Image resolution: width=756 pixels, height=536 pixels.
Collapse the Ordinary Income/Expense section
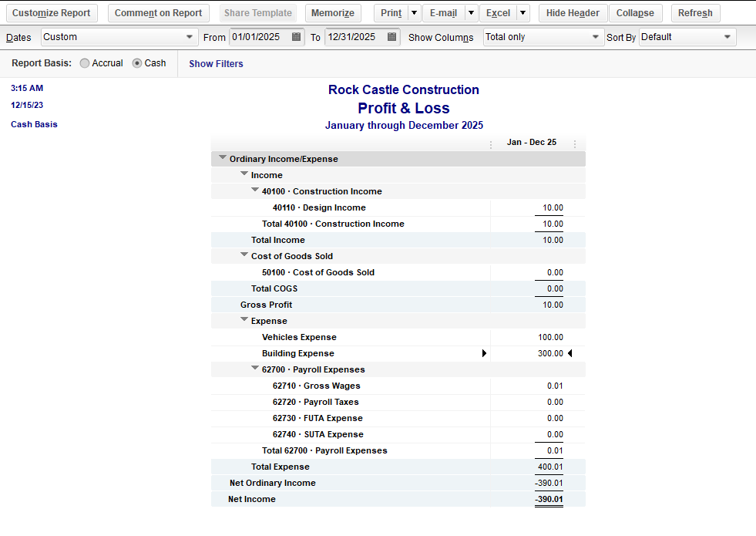[222, 157]
